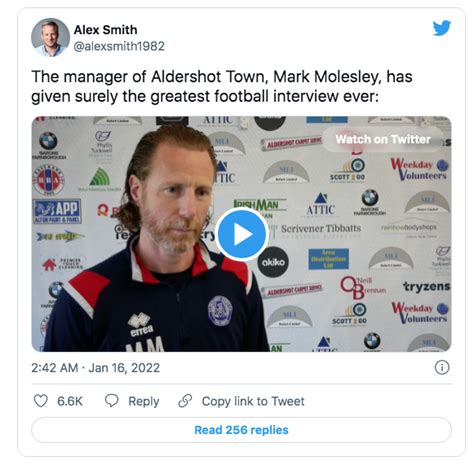Click the chain link copy icon
The image size is (474, 465).
[185, 401]
